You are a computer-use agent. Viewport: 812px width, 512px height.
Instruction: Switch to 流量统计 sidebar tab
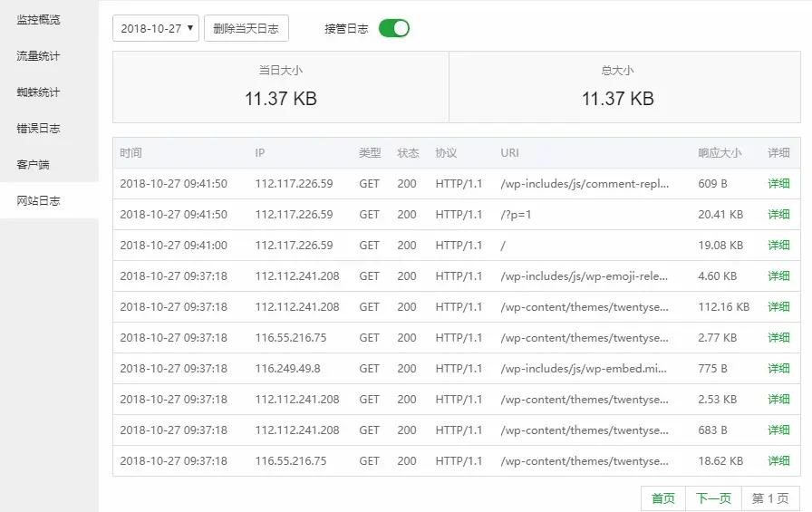click(39, 55)
